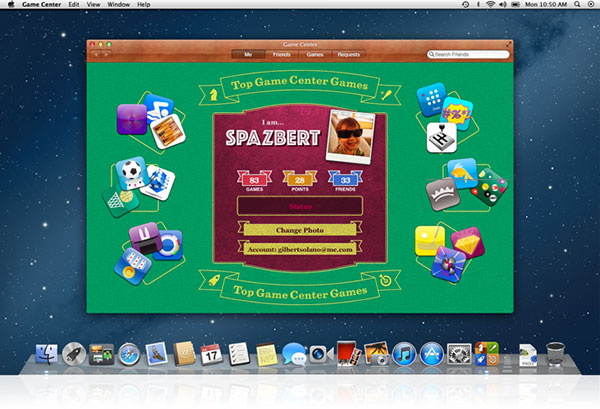Go back with toolbar left arrow
This screenshot has width=600, height=409.
(x=96, y=54)
